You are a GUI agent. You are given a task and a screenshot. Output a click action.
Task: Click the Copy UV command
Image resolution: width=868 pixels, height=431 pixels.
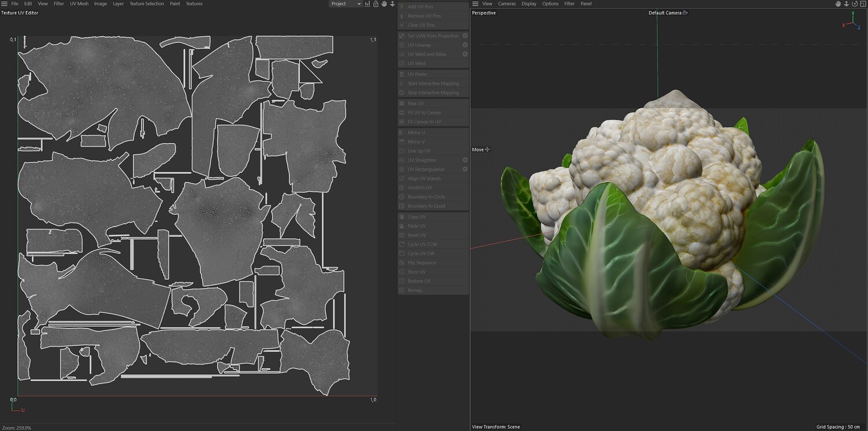pos(433,217)
